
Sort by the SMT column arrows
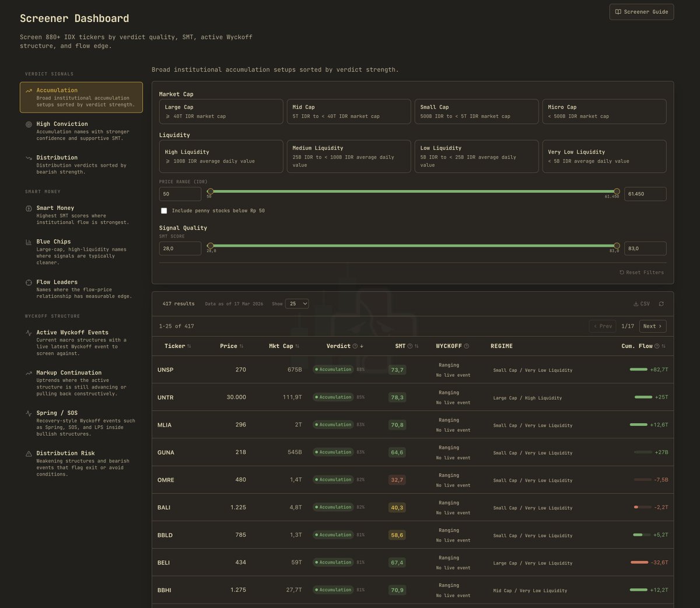pos(416,346)
